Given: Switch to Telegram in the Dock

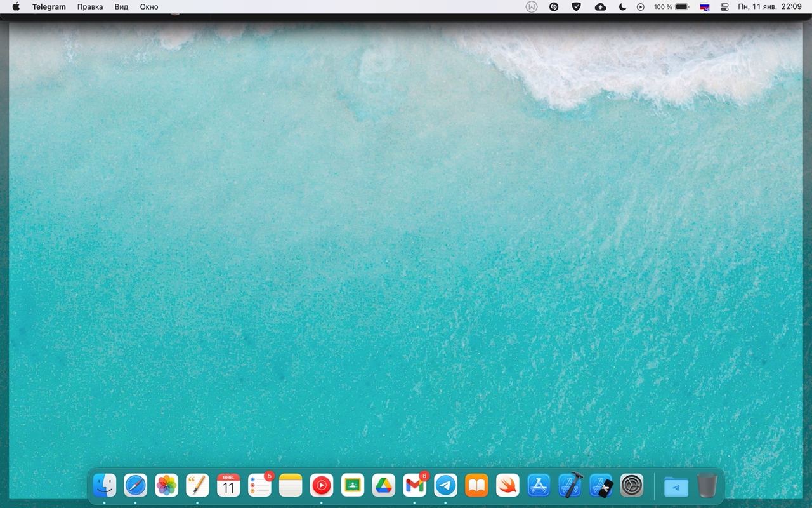Looking at the screenshot, I should click(446, 486).
